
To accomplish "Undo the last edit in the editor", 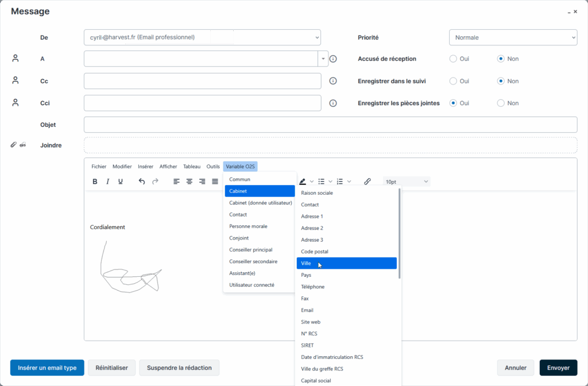I will point(142,182).
